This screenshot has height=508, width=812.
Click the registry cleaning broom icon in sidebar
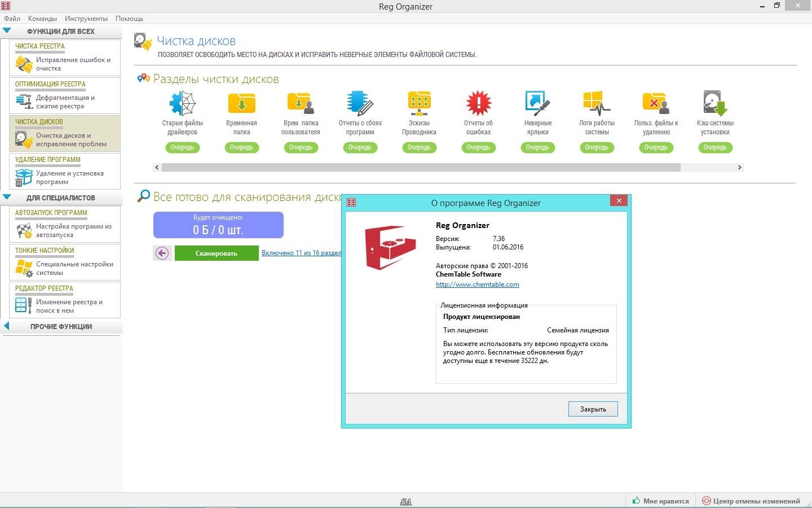(24, 64)
